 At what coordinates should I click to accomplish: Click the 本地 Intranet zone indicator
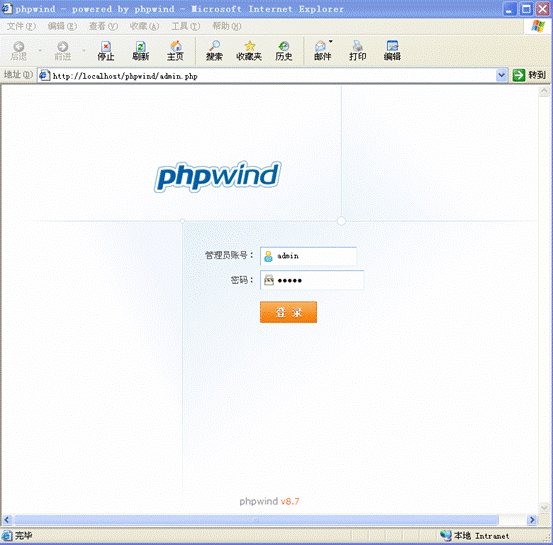475,536
